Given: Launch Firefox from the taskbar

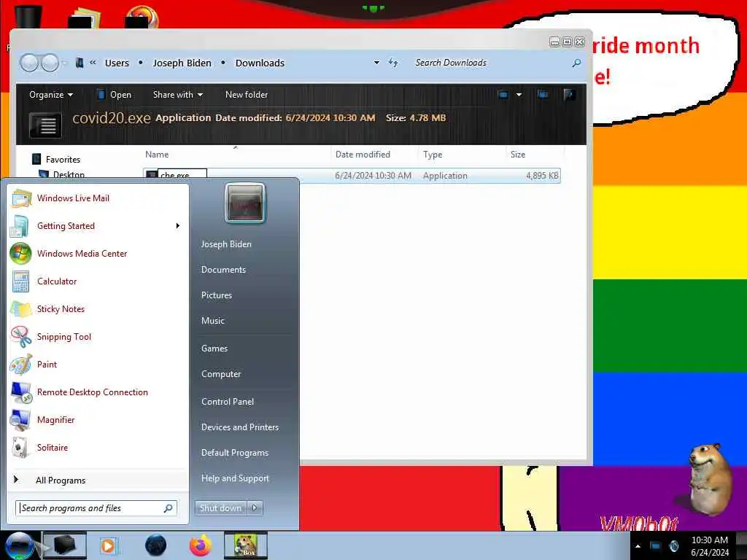Looking at the screenshot, I should (x=201, y=545).
